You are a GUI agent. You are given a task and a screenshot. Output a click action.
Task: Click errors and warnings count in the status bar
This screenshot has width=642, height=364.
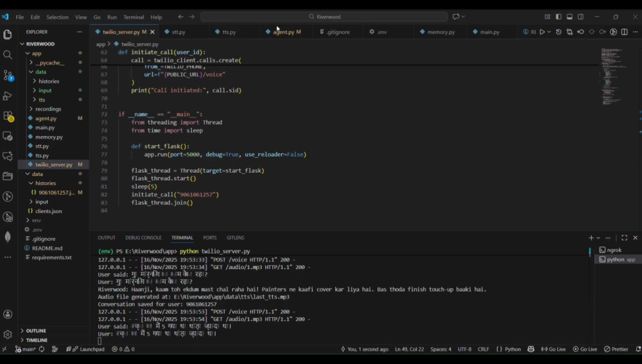coord(123,349)
